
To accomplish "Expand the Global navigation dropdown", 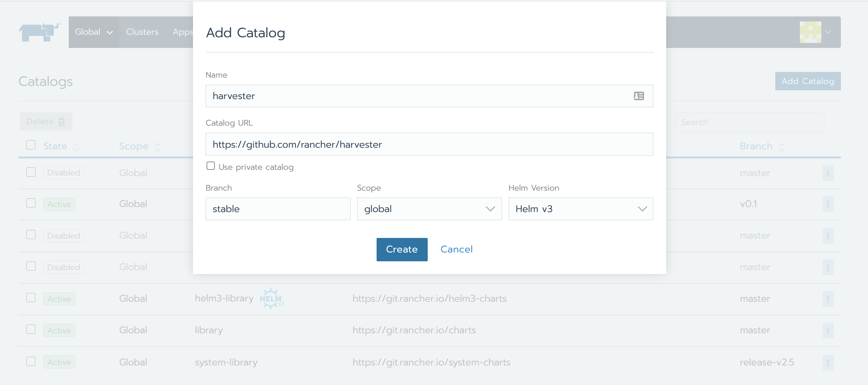I will click(x=94, y=32).
